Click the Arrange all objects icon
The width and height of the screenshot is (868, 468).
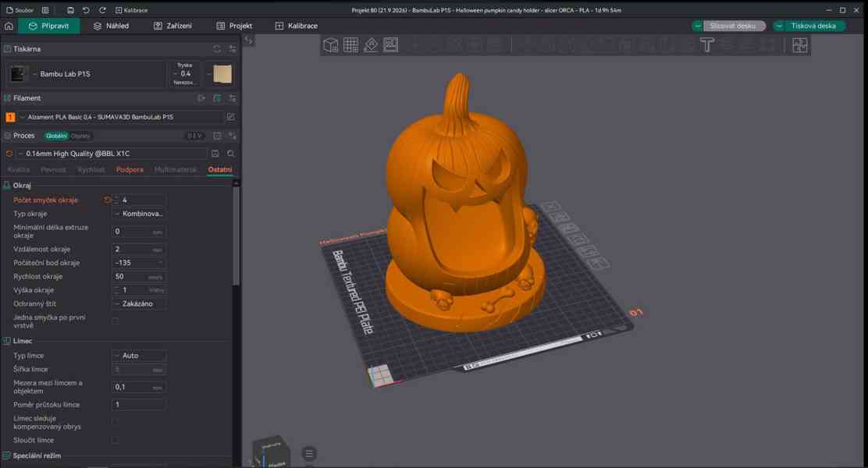(x=391, y=44)
